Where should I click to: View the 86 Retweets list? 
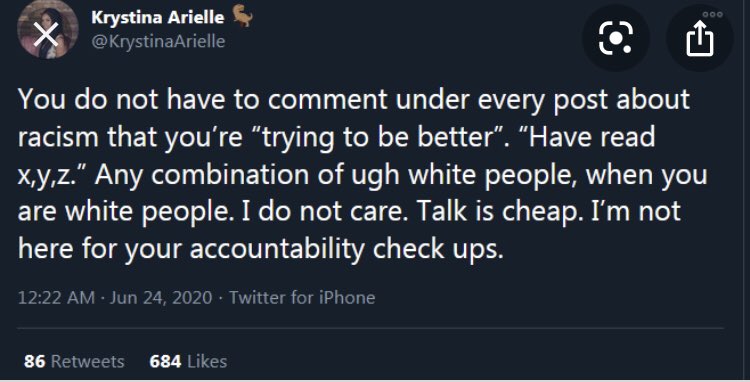[74, 361]
